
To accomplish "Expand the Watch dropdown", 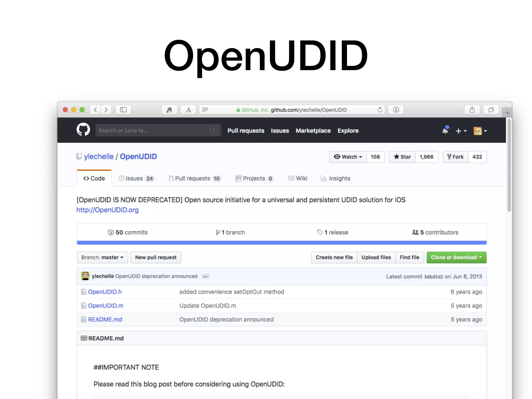I will 348,157.
